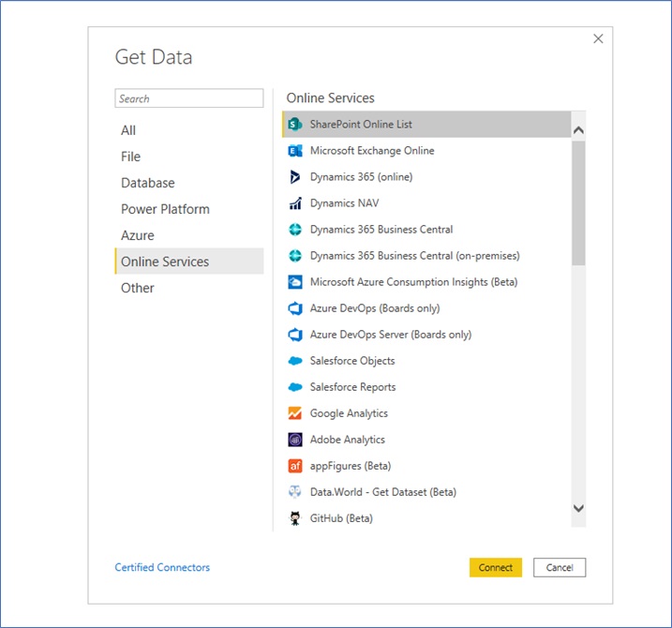Select the File category
The height and width of the screenshot is (628, 672).
[189, 157]
